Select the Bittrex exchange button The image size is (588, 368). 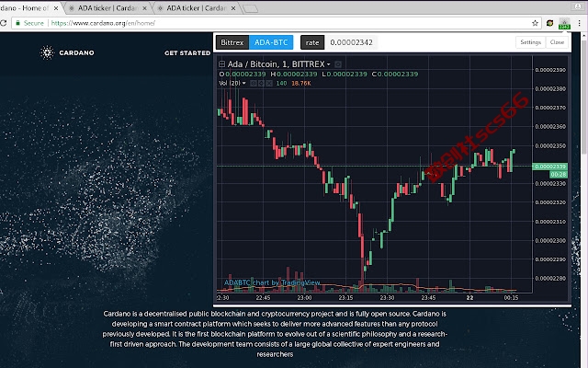pyautogui.click(x=232, y=42)
